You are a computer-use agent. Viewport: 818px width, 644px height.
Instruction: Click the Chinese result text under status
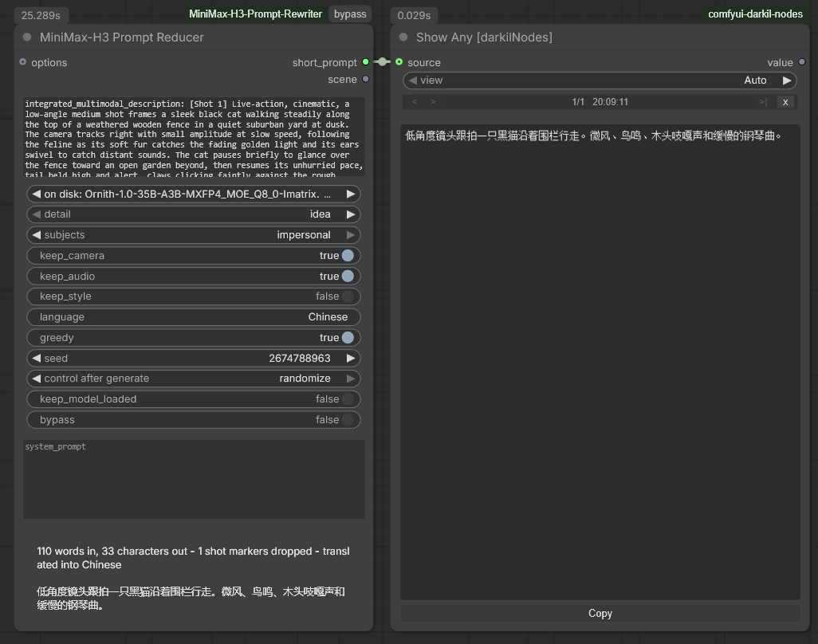coord(191,598)
